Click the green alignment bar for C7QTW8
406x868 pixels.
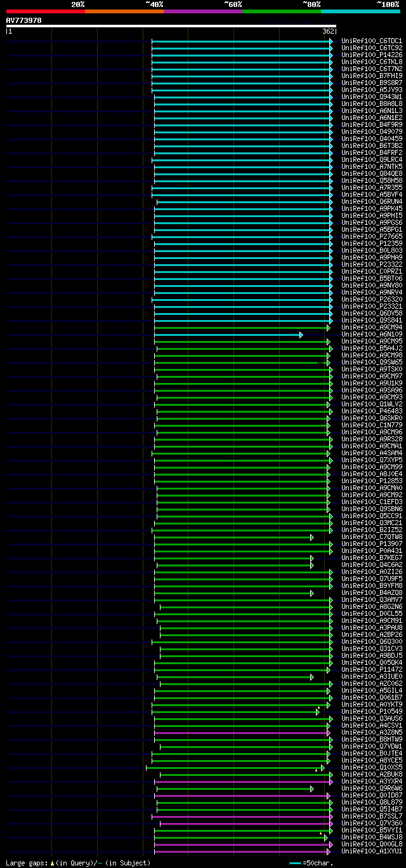[x=233, y=537]
